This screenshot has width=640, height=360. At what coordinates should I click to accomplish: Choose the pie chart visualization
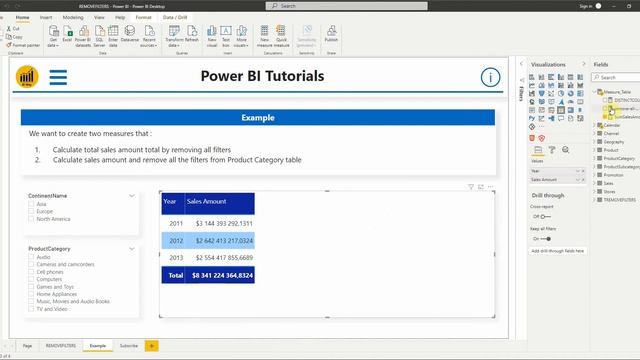pyautogui.click(x=561, y=94)
